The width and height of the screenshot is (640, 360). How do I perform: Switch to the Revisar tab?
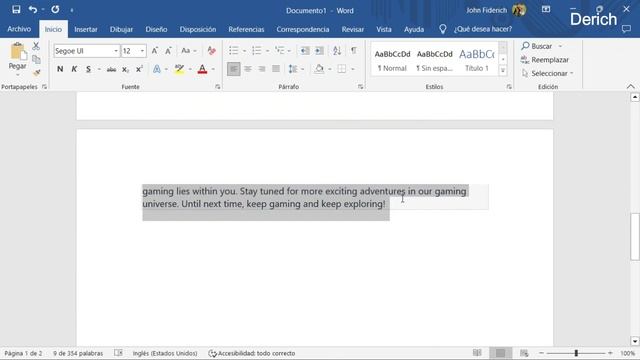pyautogui.click(x=353, y=29)
